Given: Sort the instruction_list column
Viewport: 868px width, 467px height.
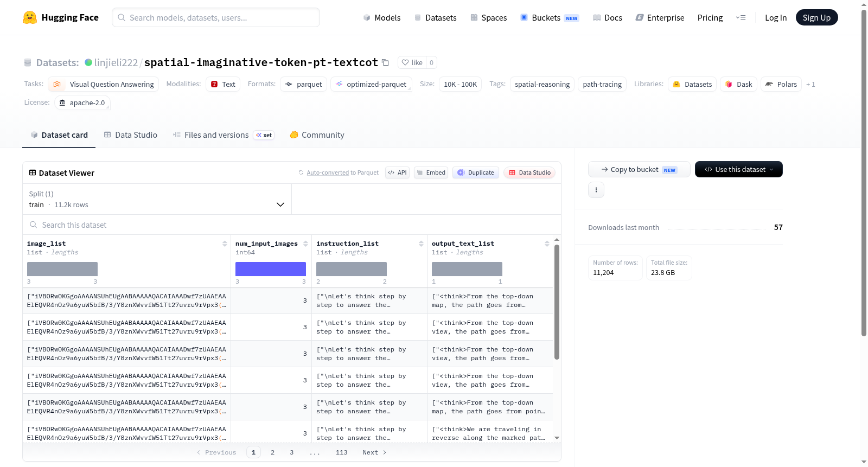Looking at the screenshot, I should tap(421, 244).
